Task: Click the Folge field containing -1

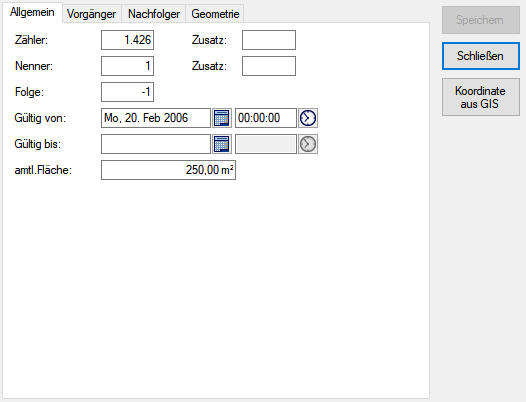Action: click(x=127, y=92)
